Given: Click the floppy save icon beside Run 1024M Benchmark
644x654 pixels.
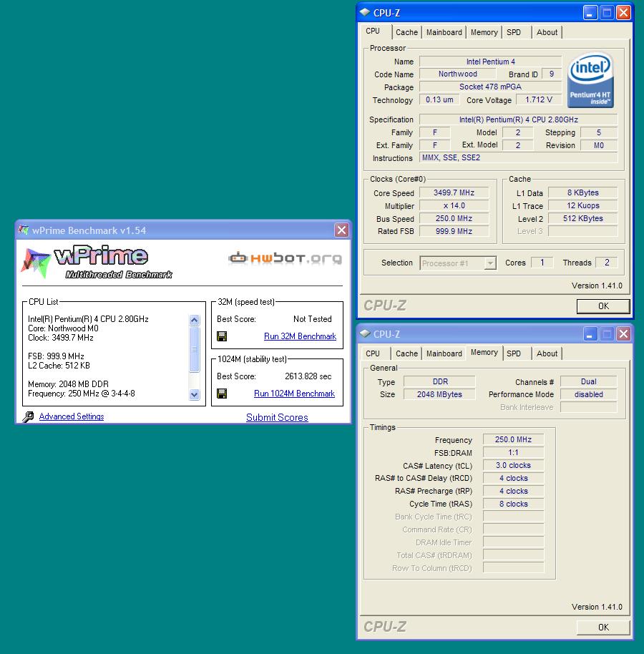Looking at the screenshot, I should pos(222,394).
